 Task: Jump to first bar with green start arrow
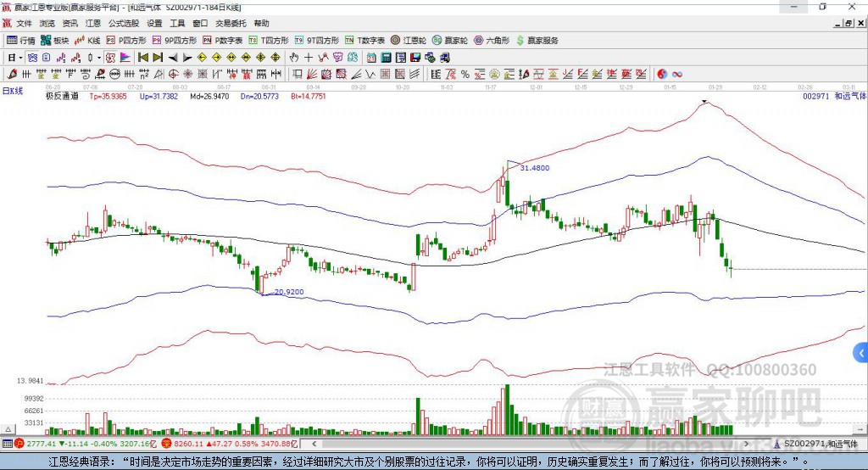point(142,58)
